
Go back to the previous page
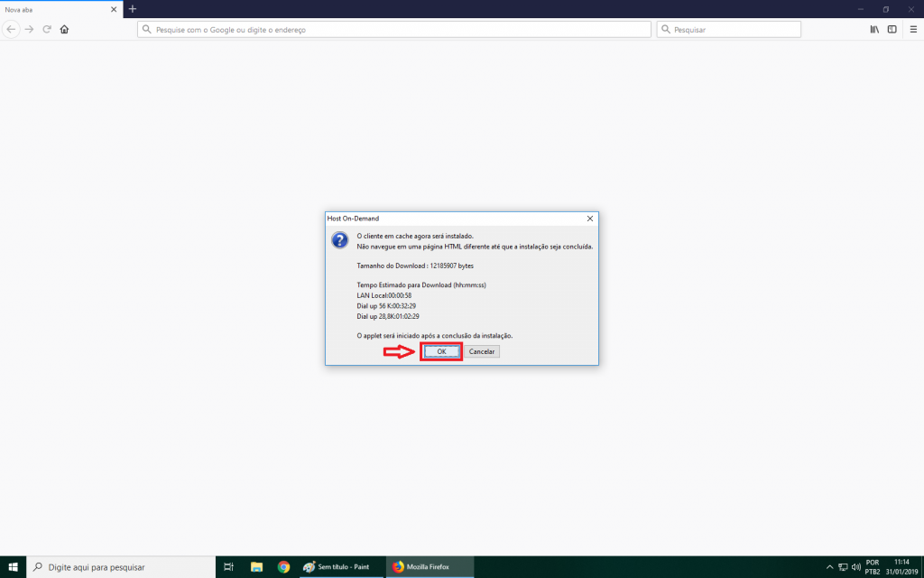coord(12,29)
